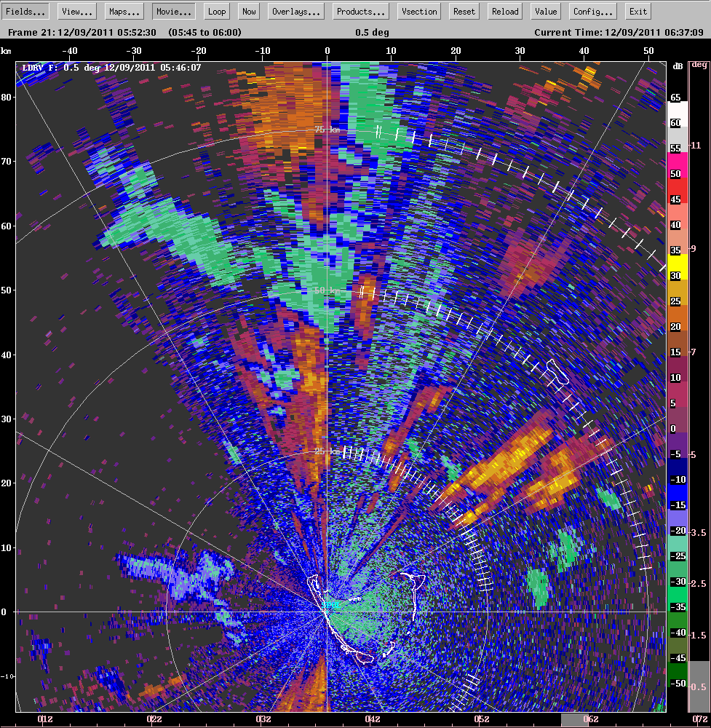
Task: Click the Value button
Action: point(546,12)
